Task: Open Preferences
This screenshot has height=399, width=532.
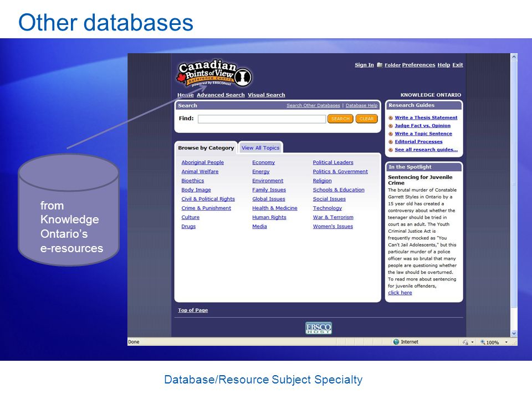Action: [418, 65]
